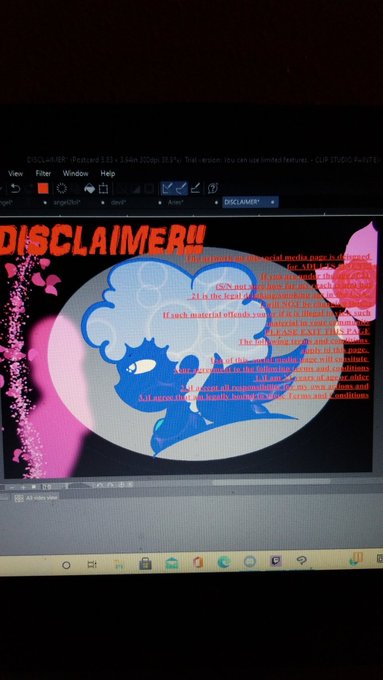
Task: Open File Explorer on the taskbar
Action: 118,564
